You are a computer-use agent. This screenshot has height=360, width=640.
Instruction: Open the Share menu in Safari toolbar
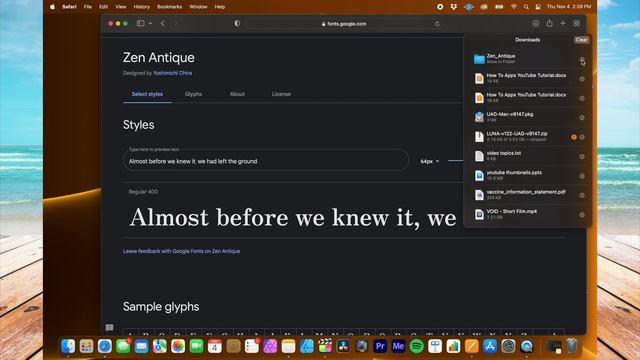pos(550,23)
